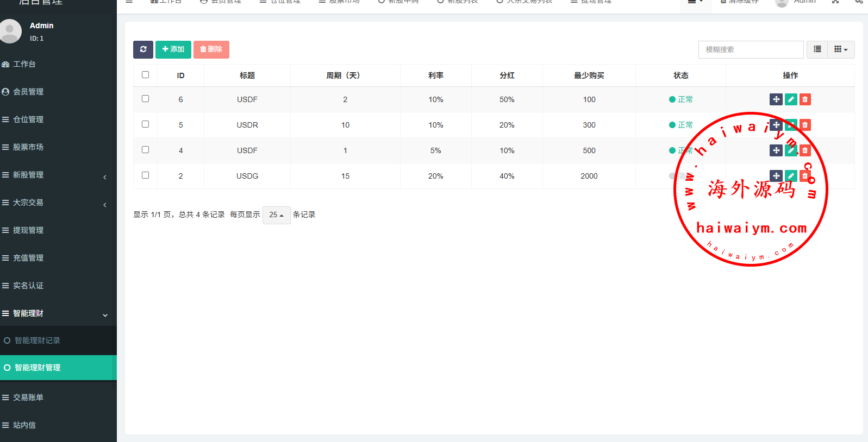
Task: Click the green 添加 button
Action: (x=173, y=49)
